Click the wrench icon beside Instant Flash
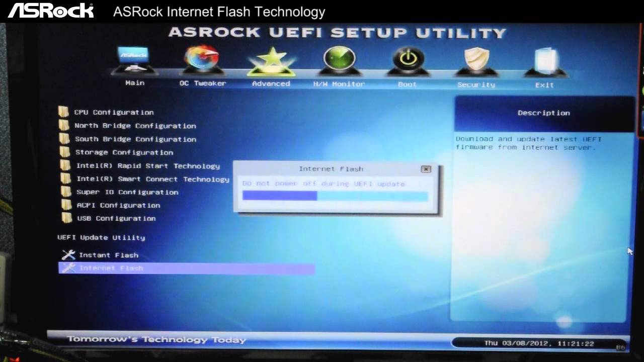Viewport: 644px width, 362px height. [68, 255]
